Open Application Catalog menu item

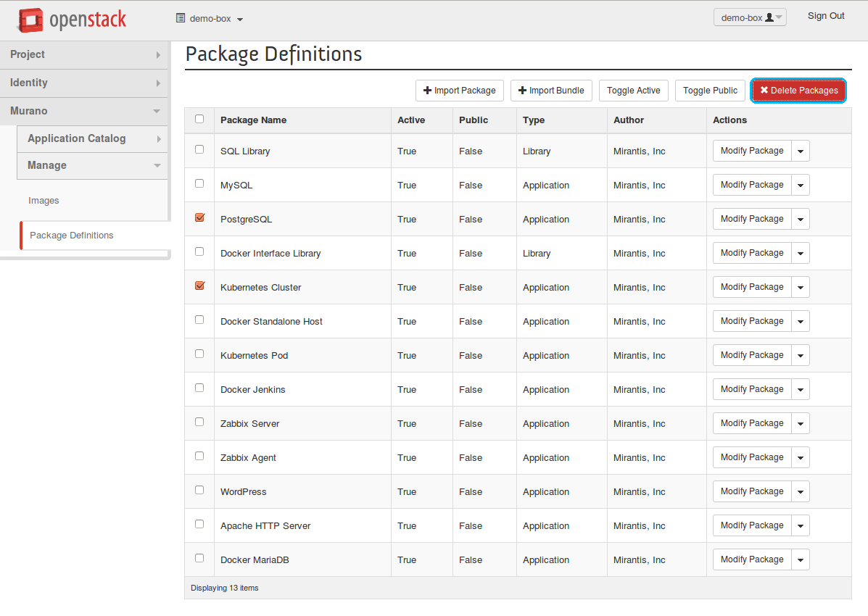(77, 138)
